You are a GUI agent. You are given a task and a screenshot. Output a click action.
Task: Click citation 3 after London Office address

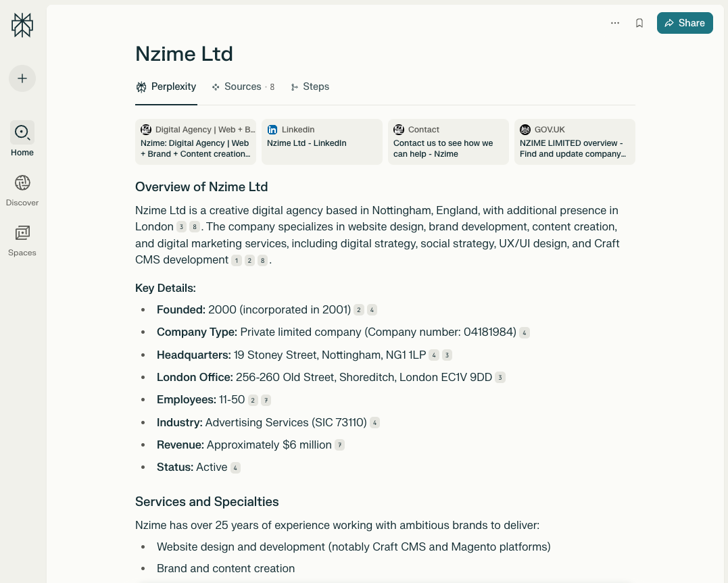click(x=500, y=378)
